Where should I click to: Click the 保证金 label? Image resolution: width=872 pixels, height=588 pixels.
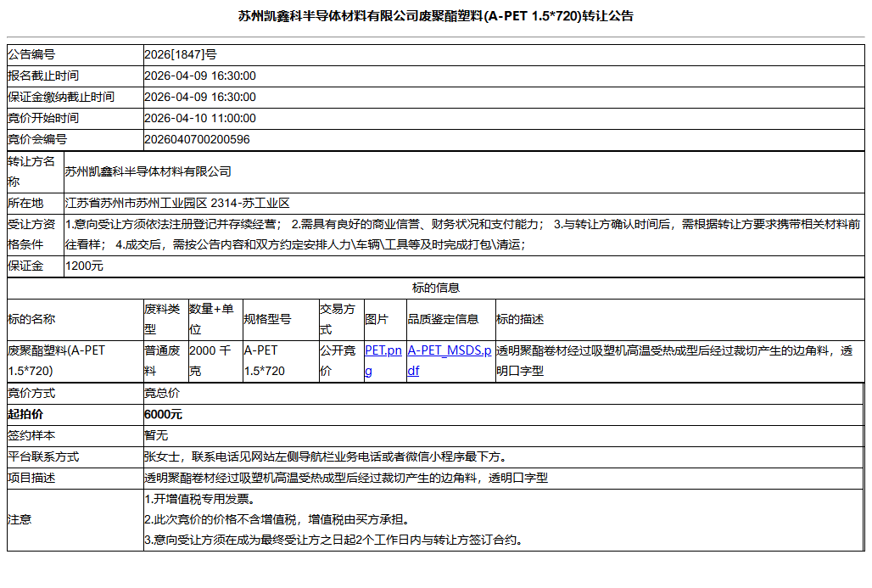tap(25, 266)
